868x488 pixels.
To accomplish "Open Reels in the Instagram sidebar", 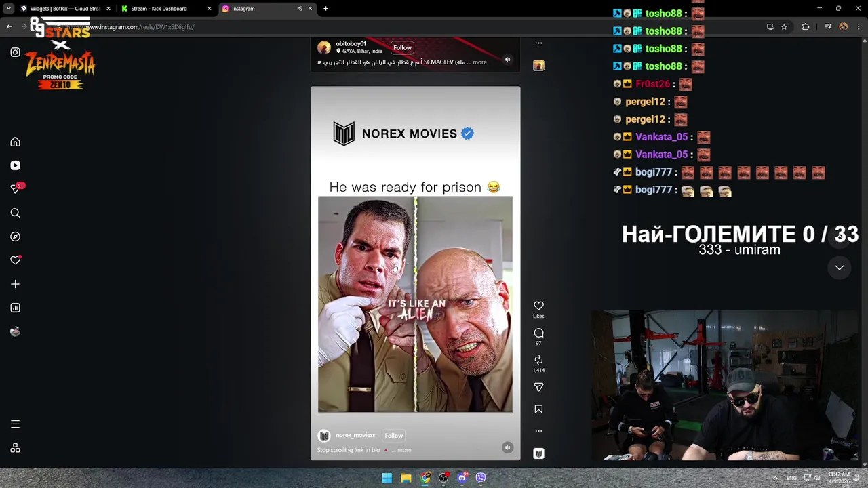I will point(15,165).
